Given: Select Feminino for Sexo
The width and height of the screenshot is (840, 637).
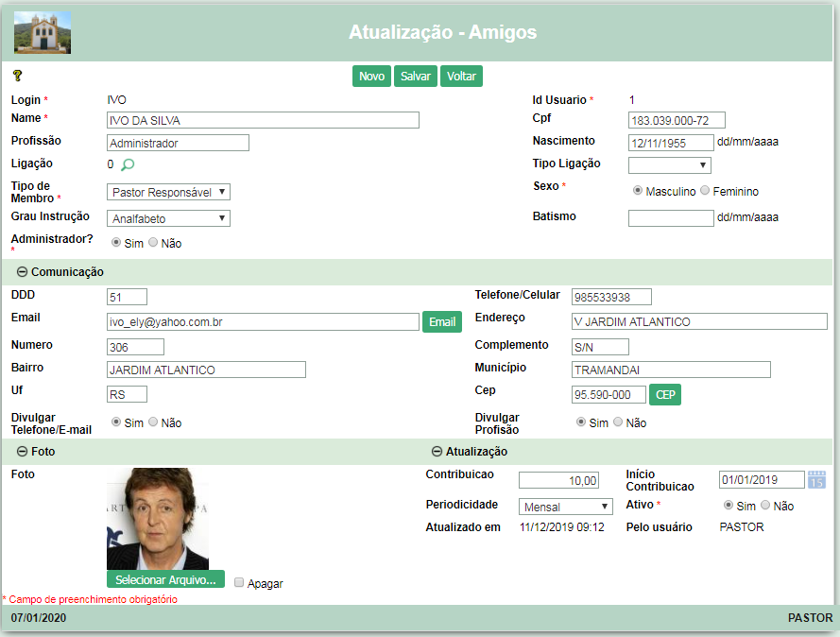Looking at the screenshot, I should coord(705,190).
